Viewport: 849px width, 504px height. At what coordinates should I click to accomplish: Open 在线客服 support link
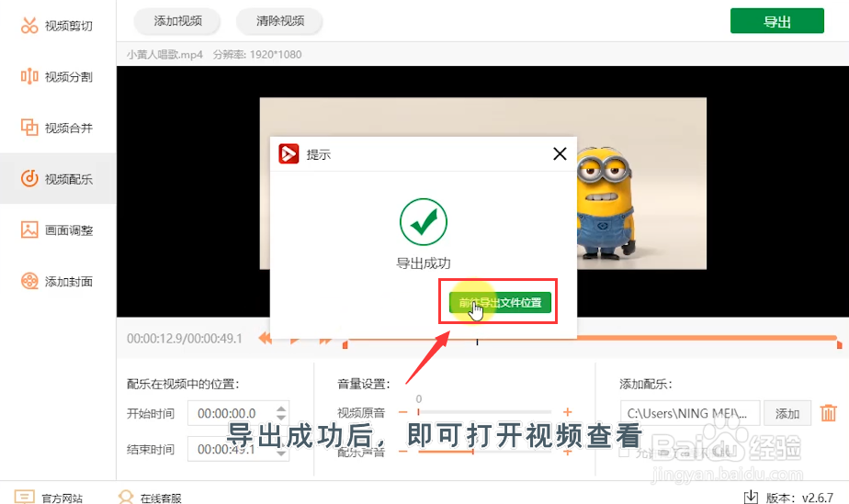[x=161, y=498]
